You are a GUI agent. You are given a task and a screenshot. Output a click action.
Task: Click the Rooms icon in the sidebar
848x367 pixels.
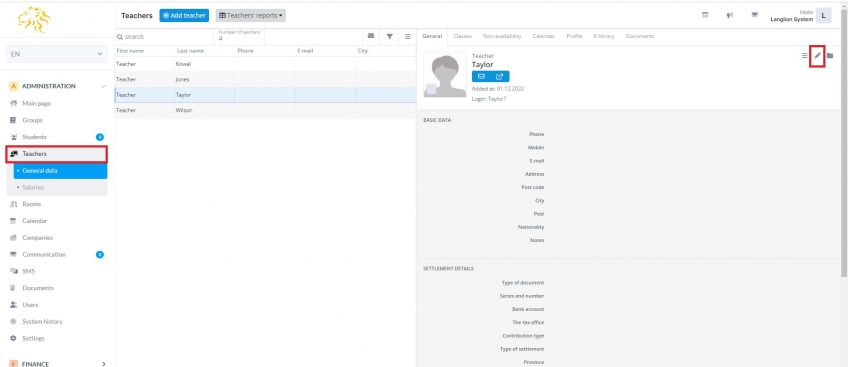click(x=14, y=204)
